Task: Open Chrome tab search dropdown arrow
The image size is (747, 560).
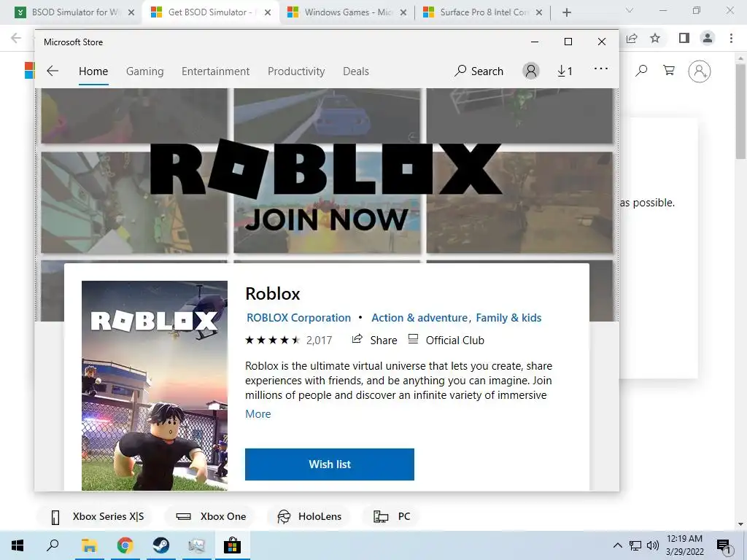Action: (x=630, y=10)
